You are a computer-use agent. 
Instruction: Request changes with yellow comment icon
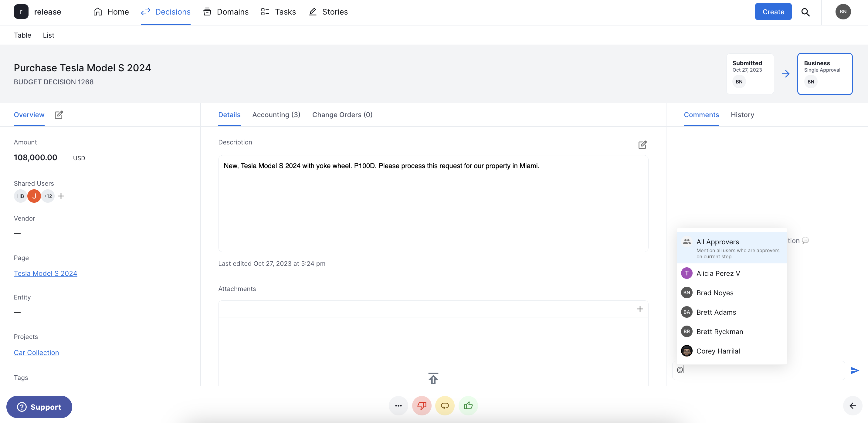coord(445,405)
